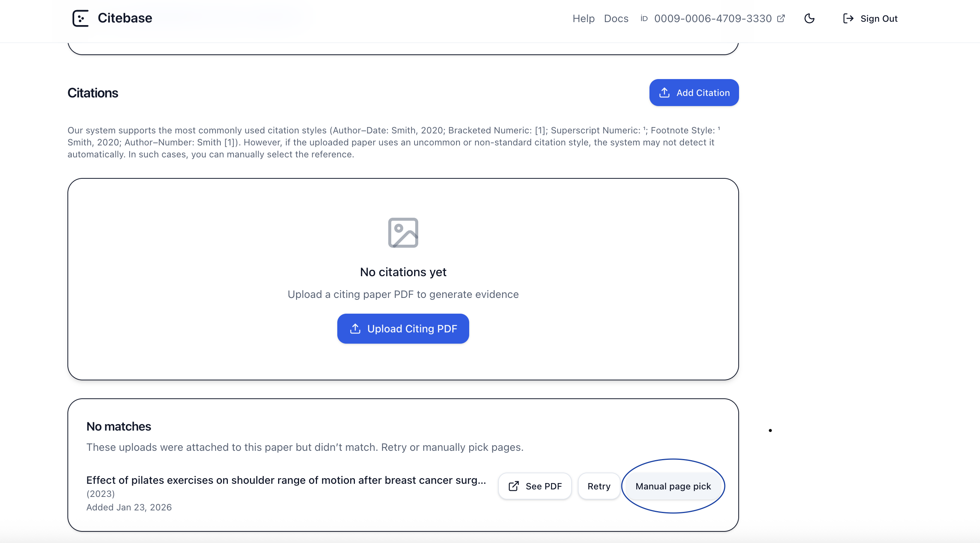Viewport: 980px width, 543px height.
Task: Open See PDF for pilates paper
Action: point(534,486)
